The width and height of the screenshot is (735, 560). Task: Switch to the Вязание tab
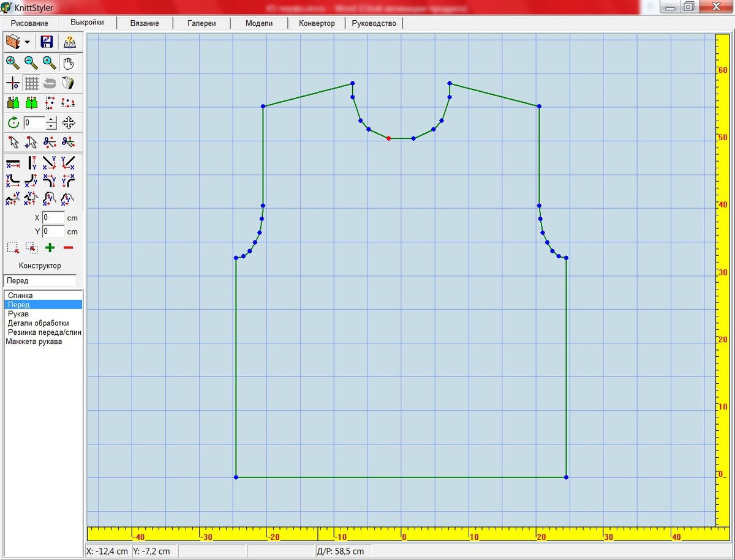tap(145, 23)
